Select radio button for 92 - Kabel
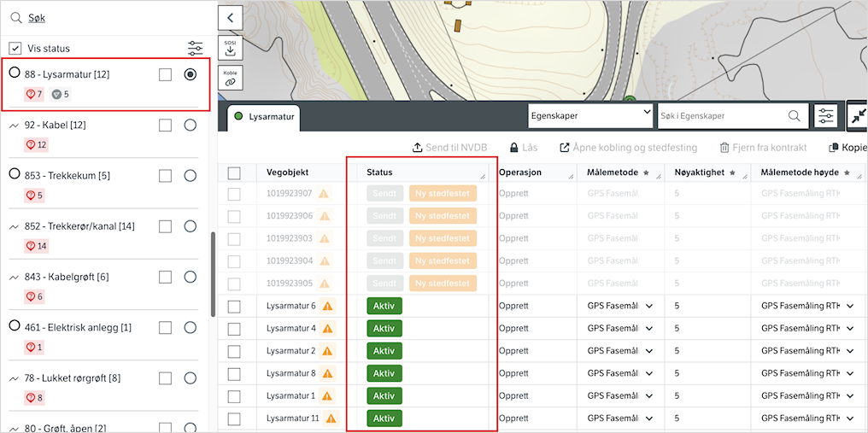 [191, 126]
